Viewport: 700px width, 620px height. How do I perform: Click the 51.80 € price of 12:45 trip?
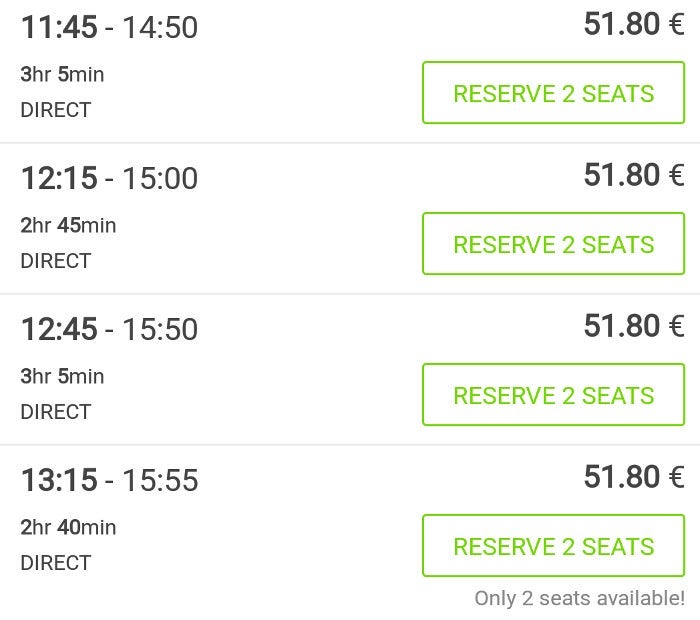pos(633,326)
